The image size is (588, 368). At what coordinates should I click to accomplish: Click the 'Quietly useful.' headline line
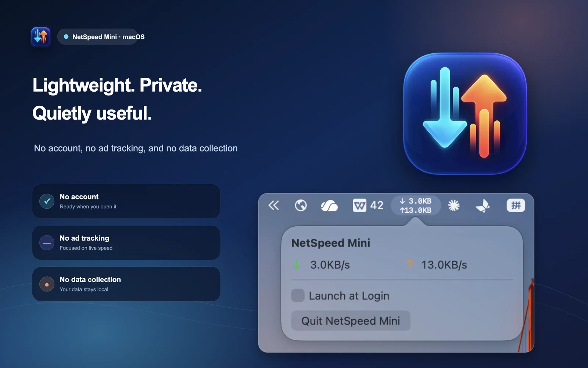[92, 113]
